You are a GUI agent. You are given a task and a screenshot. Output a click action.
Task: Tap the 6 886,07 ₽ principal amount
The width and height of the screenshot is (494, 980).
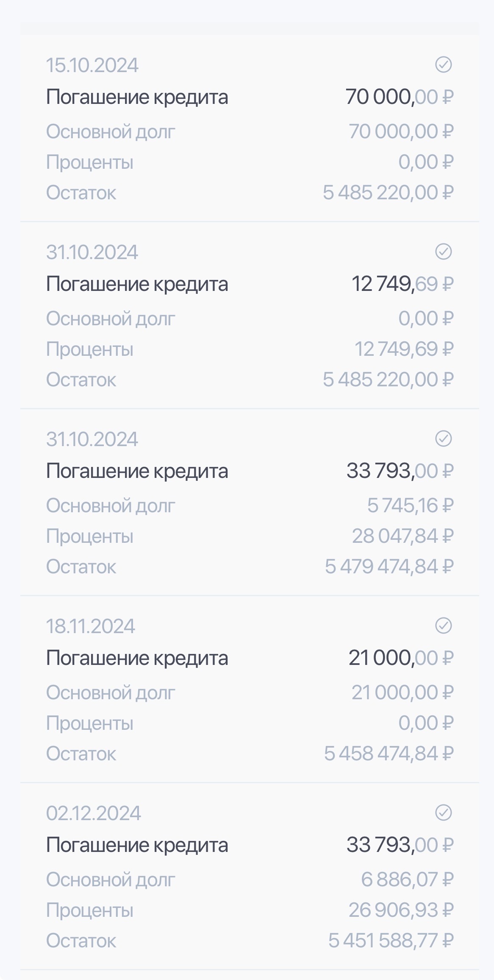click(407, 880)
